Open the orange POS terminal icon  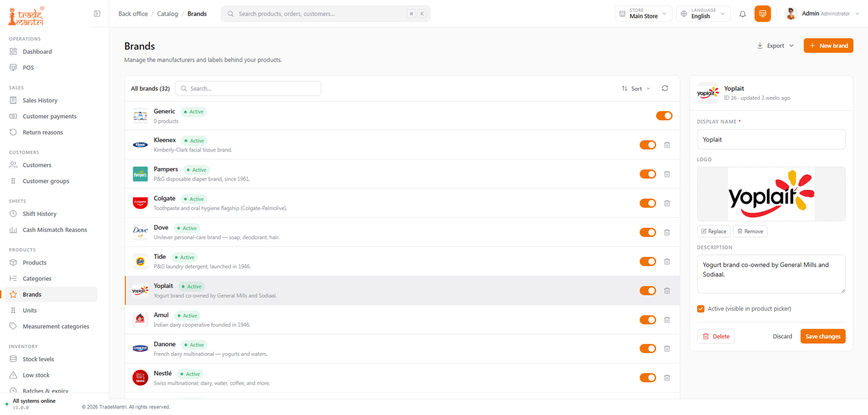pyautogui.click(x=763, y=14)
